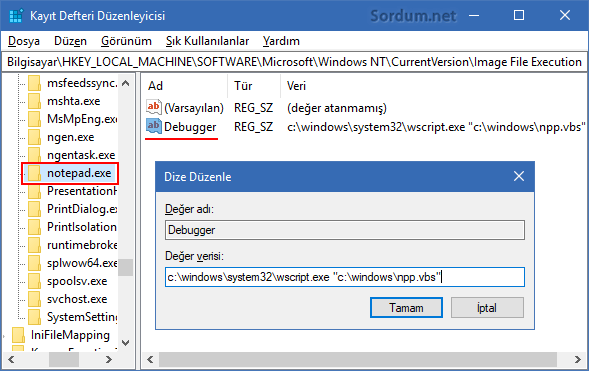Select the splwow64.exe key

pyautogui.click(x=82, y=263)
